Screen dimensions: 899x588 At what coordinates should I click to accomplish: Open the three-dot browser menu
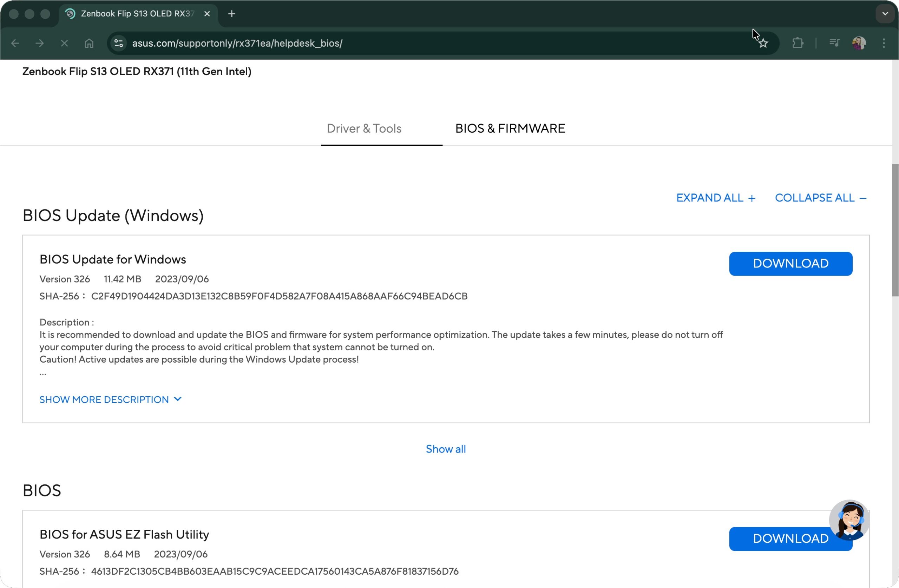click(884, 43)
